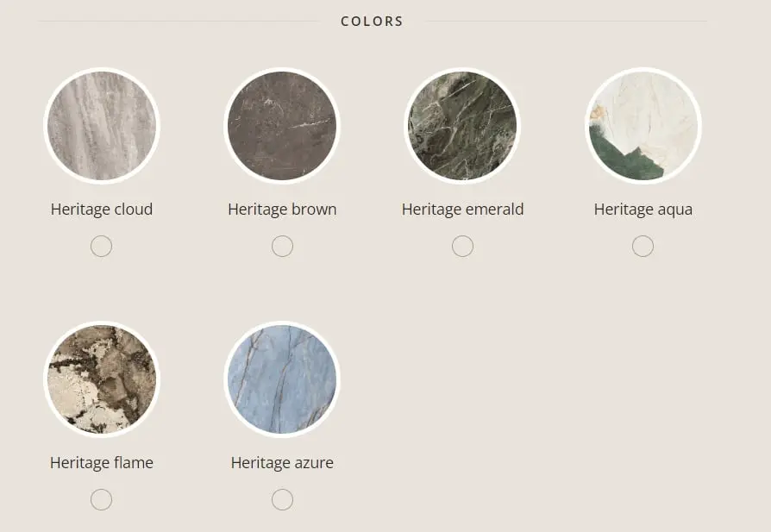Pick the Heritage emerald marble swatch
771x532 pixels.
tap(462, 126)
